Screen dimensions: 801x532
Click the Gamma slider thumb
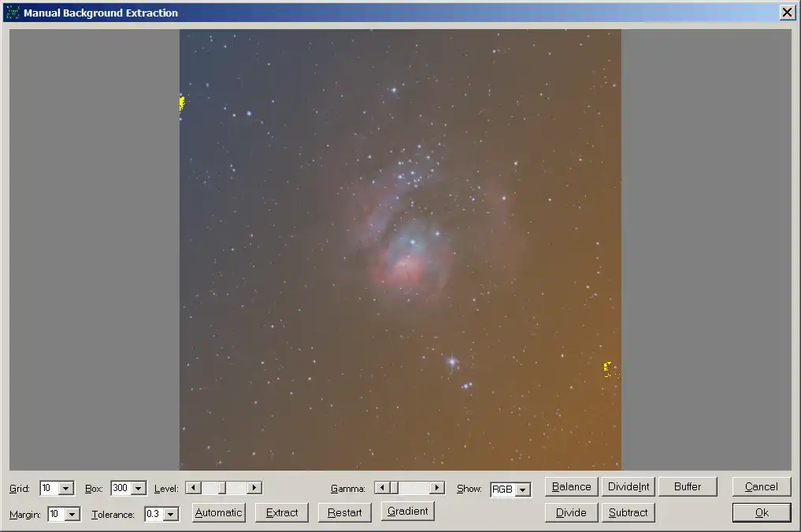pyautogui.click(x=394, y=488)
